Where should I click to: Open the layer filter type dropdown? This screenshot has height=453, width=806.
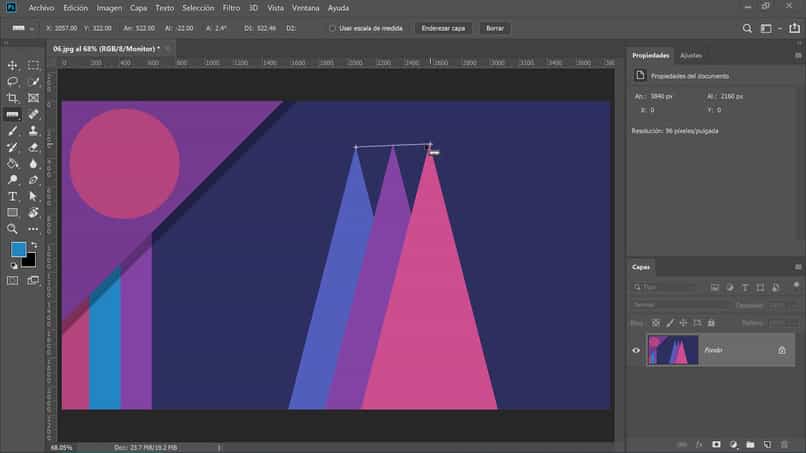[x=666, y=287]
